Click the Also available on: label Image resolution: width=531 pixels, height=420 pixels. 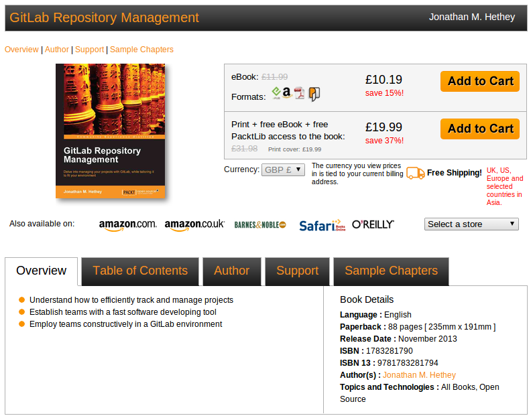(42, 224)
